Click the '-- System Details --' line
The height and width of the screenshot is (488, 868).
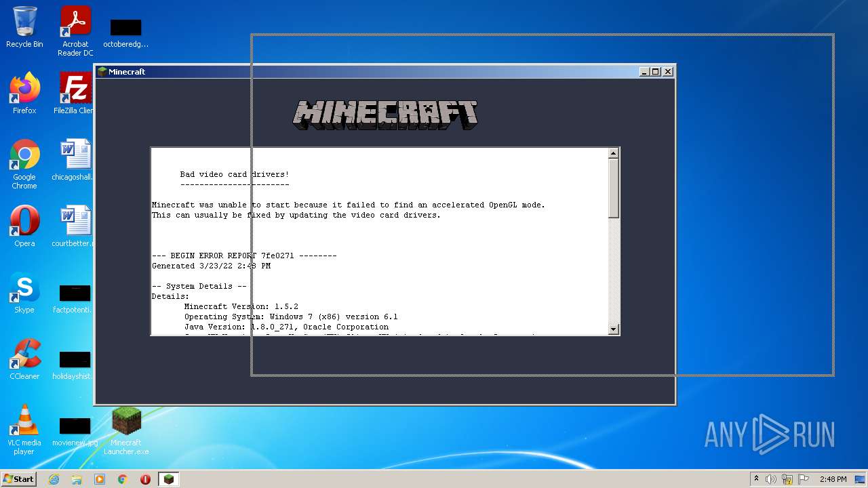pyautogui.click(x=199, y=286)
